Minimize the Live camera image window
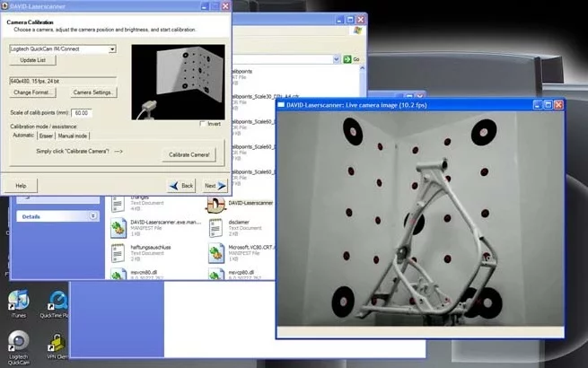Image resolution: width=588 pixels, height=368 pixels. [538, 105]
